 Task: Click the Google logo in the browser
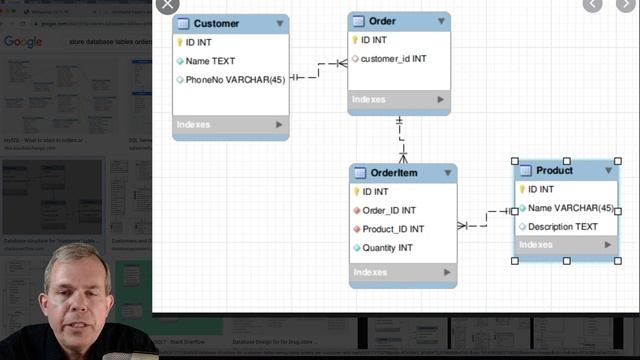pos(23,42)
